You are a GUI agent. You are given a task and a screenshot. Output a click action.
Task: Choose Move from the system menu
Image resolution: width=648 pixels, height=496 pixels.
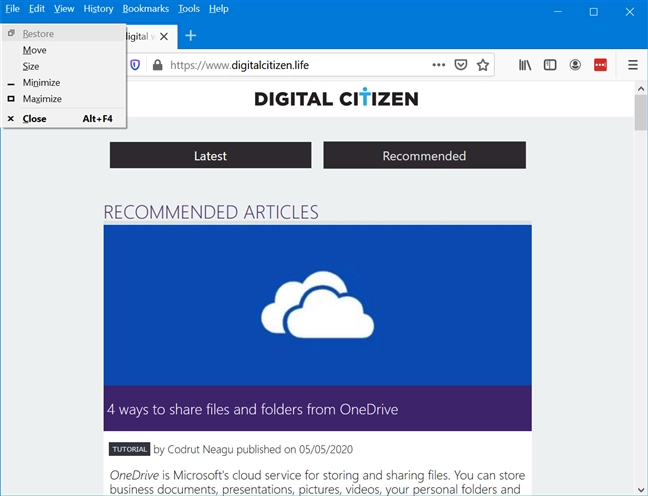[x=64, y=50]
